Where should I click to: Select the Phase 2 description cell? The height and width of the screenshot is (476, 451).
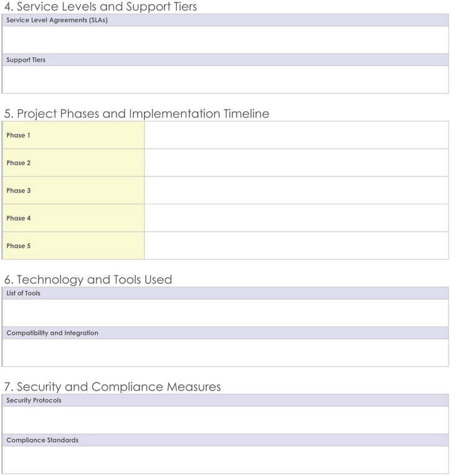pos(297,163)
